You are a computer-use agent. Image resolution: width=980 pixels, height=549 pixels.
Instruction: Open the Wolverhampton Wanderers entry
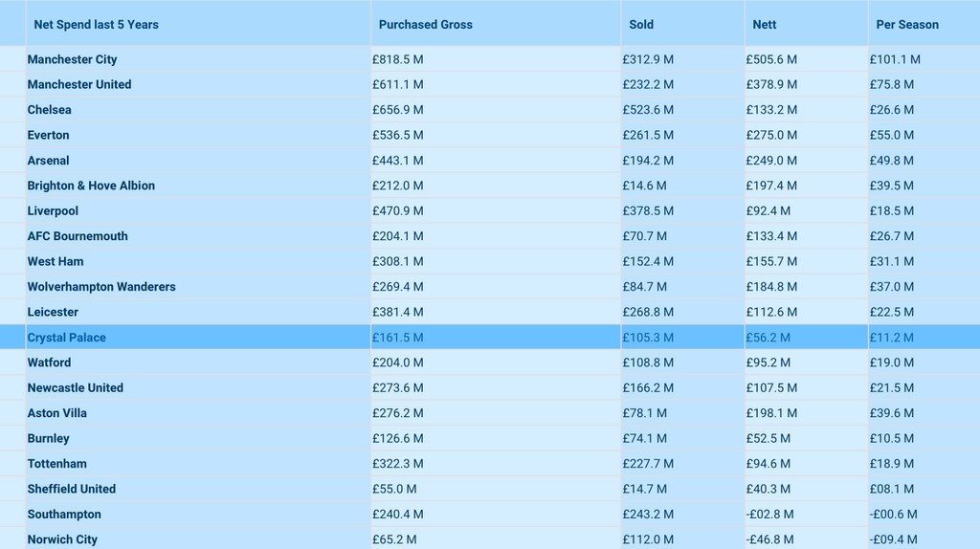click(101, 287)
